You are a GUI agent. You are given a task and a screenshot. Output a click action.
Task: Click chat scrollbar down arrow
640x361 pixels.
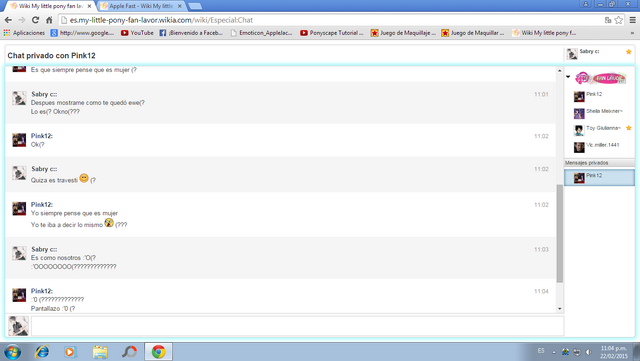click(560, 309)
